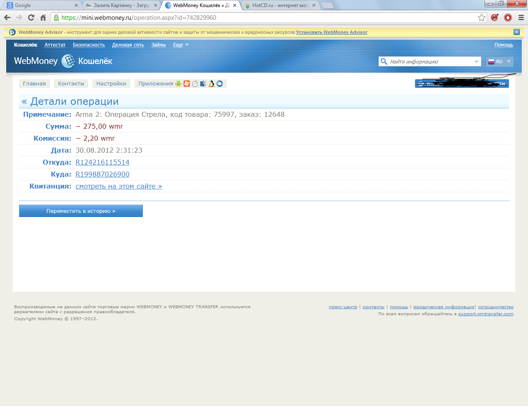Open the контакты footer link
This screenshot has width=528, height=420.
pyautogui.click(x=373, y=307)
